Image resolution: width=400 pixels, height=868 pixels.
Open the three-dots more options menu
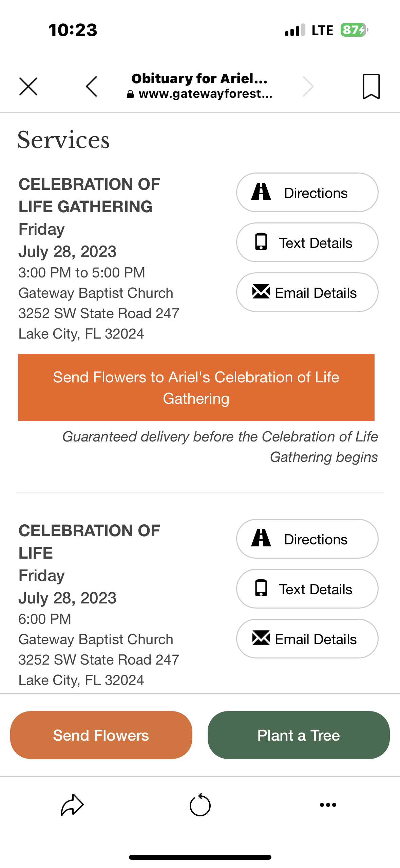pyautogui.click(x=328, y=804)
